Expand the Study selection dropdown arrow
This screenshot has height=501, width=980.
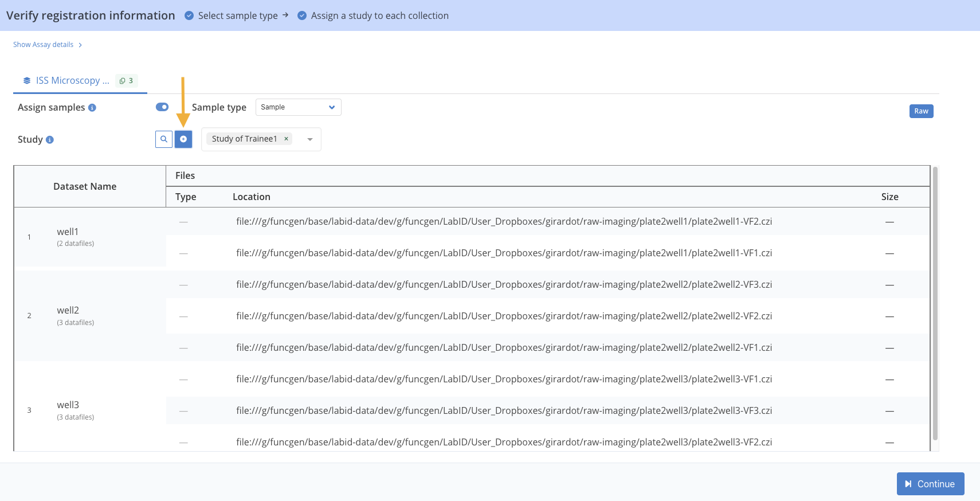click(310, 139)
